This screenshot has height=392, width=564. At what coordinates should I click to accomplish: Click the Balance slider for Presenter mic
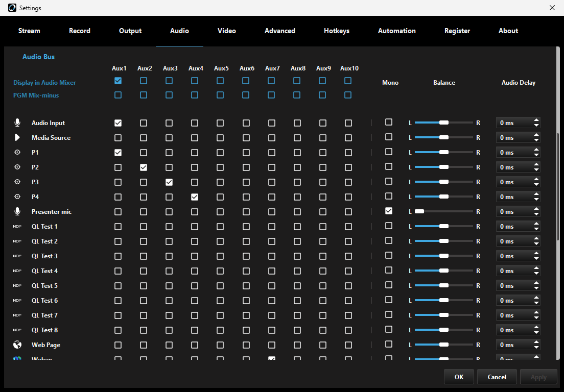tap(444, 211)
